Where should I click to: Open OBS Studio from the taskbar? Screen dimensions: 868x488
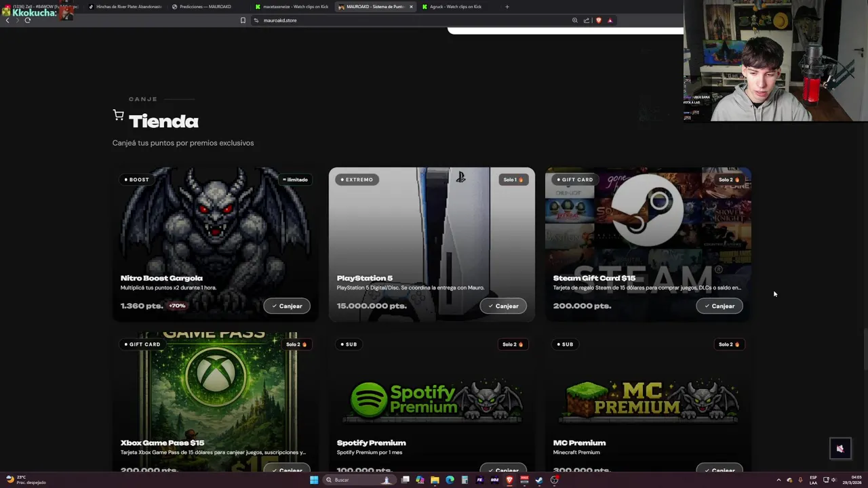(555, 480)
